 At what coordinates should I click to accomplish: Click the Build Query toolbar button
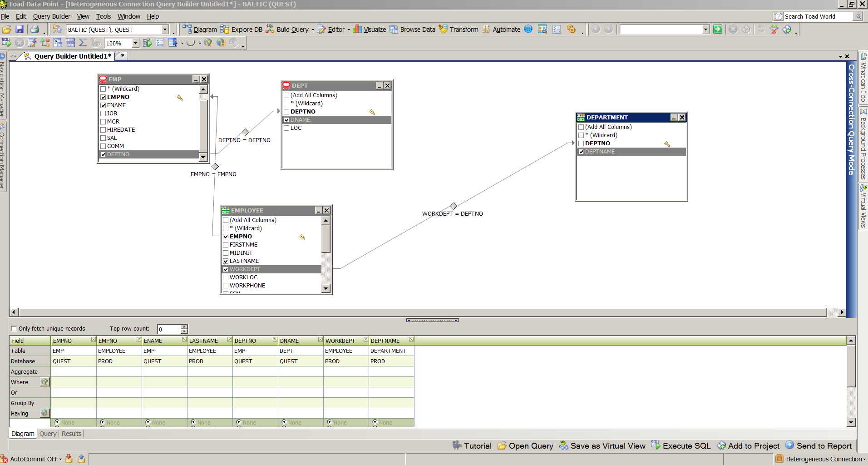point(287,30)
